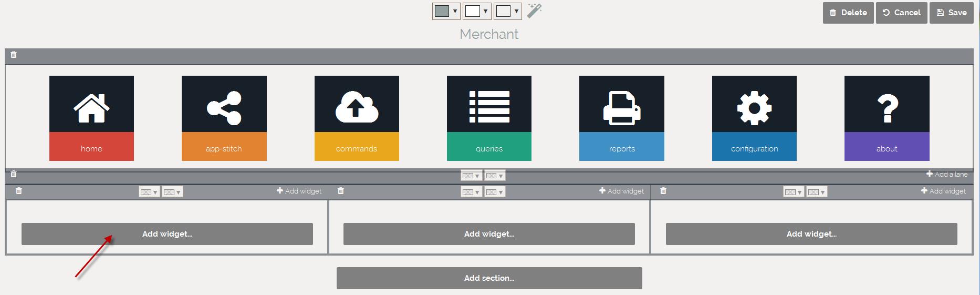
Task: Click the Delete button
Action: (848, 13)
